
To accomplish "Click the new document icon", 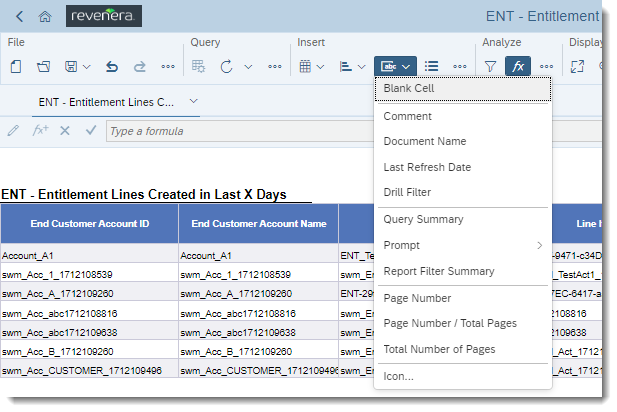I will 16,66.
